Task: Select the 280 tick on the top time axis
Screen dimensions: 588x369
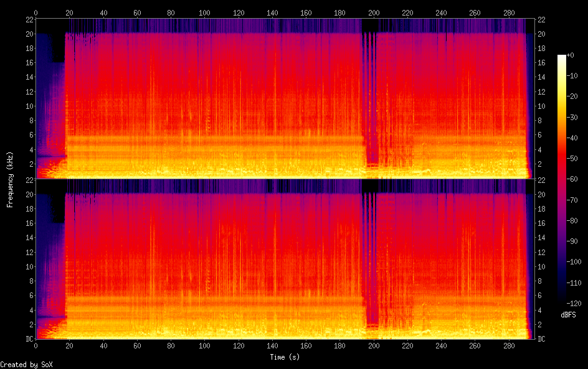Action: (x=509, y=12)
